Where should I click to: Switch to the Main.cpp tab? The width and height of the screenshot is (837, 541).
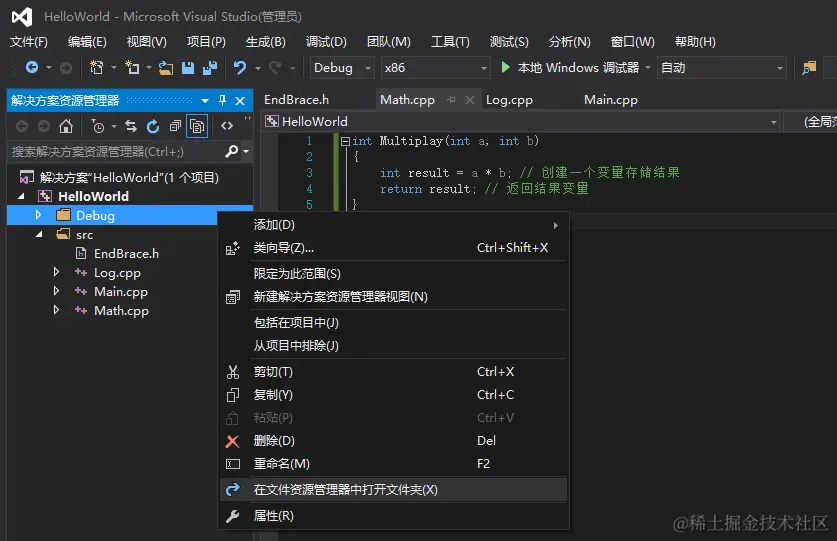pyautogui.click(x=611, y=100)
